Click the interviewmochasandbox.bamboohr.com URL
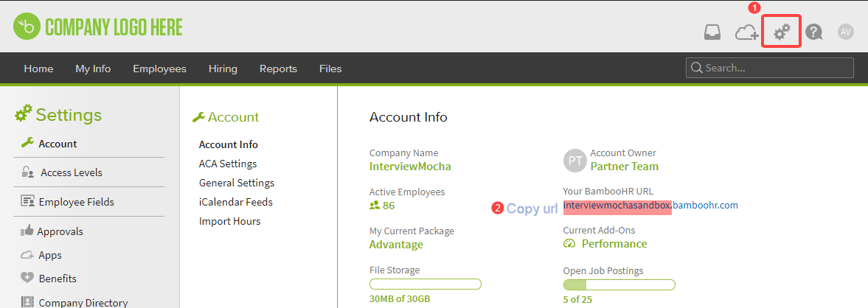 pos(650,206)
